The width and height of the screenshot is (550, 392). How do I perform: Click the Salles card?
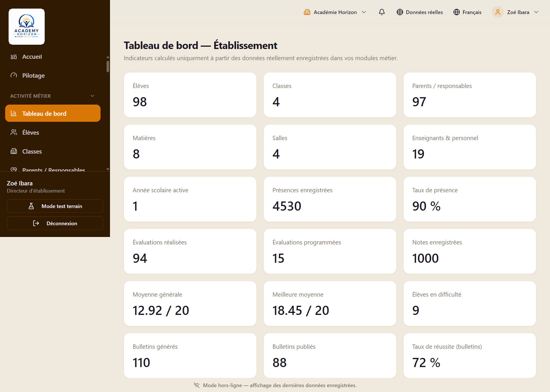tap(330, 147)
